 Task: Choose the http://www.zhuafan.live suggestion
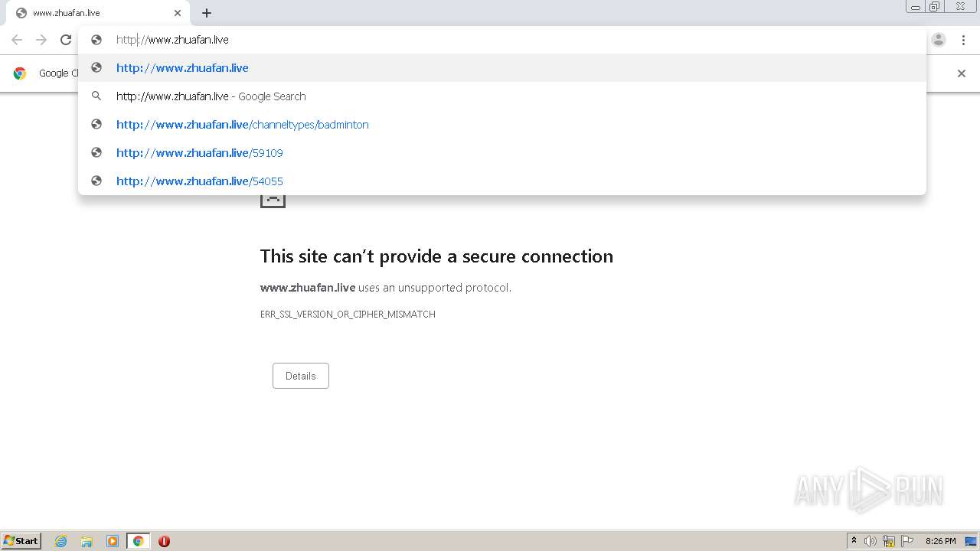tap(502, 68)
